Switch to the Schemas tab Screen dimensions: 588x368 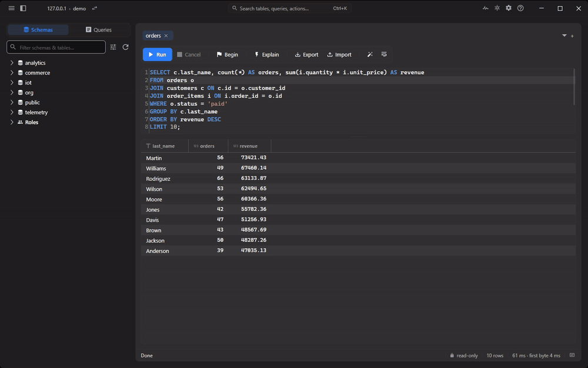point(38,29)
